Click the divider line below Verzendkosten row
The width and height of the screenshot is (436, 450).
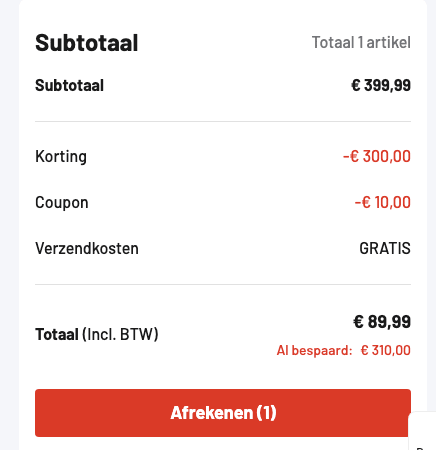click(x=223, y=285)
